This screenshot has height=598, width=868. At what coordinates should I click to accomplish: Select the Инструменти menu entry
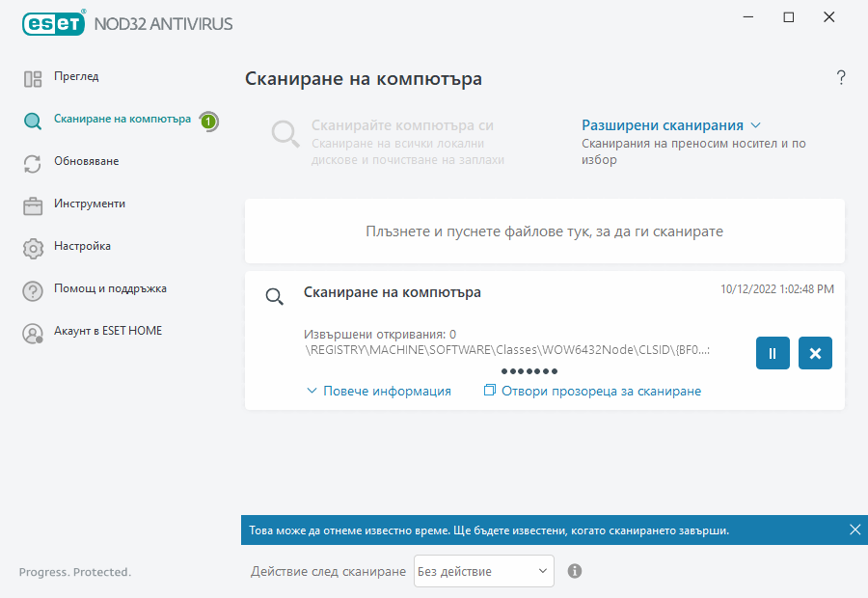33,204
